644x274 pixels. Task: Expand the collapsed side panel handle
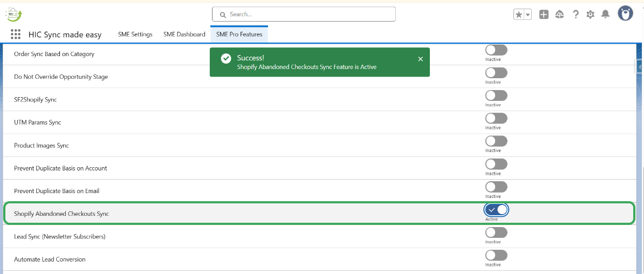[640, 66]
